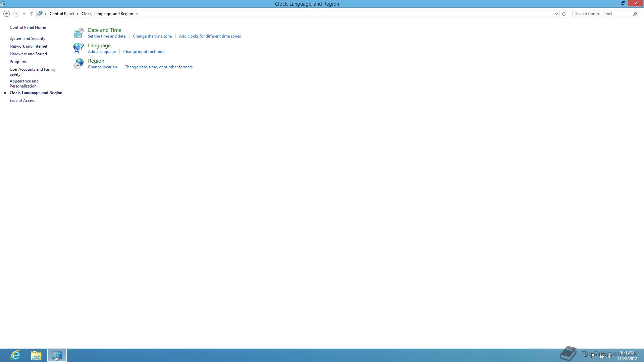The width and height of the screenshot is (644, 362).
Task: Click the Date and Time calendar icon
Action: point(78,33)
